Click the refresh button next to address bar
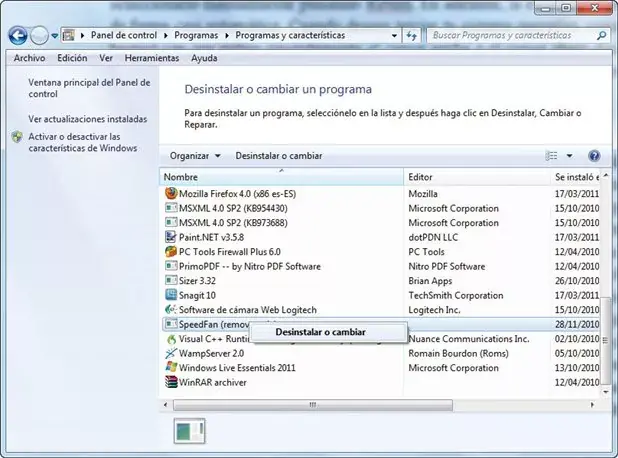618x458 pixels. click(411, 36)
